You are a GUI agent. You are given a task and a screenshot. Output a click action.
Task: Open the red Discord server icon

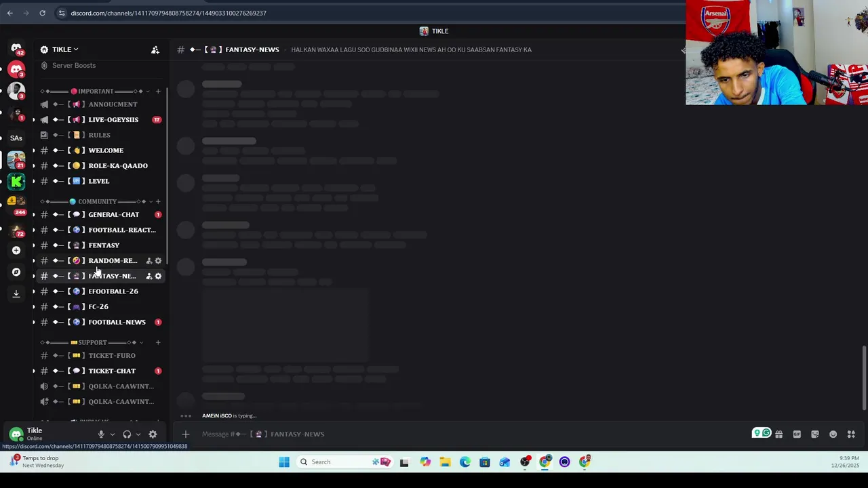click(16, 69)
